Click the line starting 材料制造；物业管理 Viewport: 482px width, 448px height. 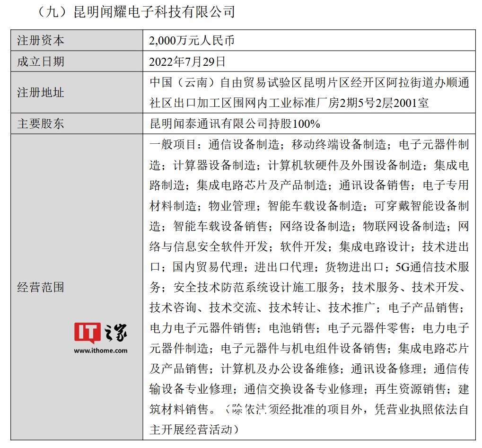(x=309, y=205)
